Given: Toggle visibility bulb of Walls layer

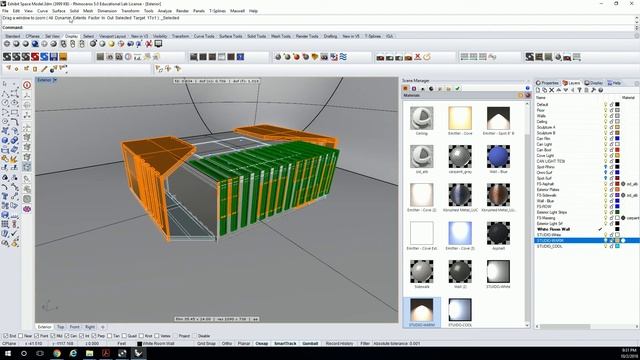Looking at the screenshot, I should [x=606, y=116].
